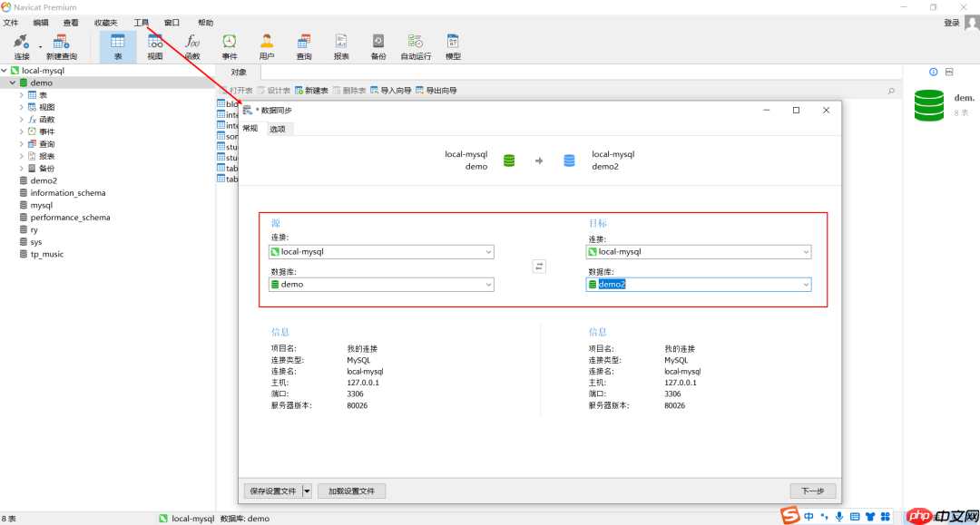
Task: Select the 视图 (View) toolbar icon
Action: 155,46
